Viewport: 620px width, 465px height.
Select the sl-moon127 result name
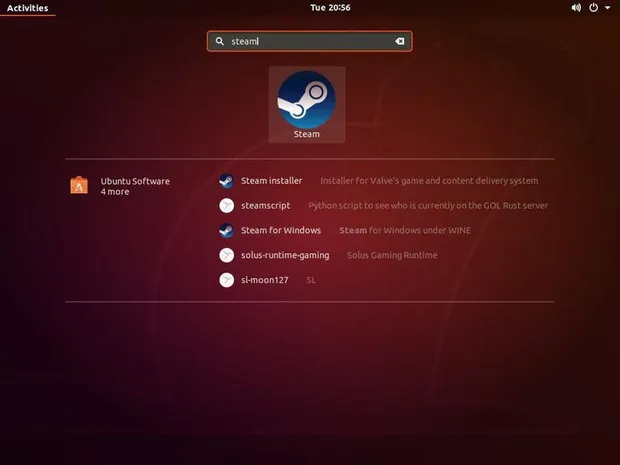[265, 280]
